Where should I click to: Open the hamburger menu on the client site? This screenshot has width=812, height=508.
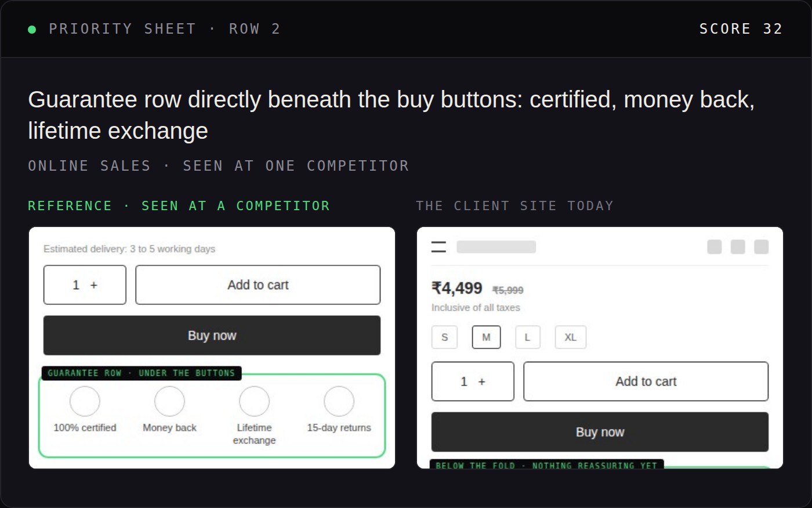coord(438,247)
